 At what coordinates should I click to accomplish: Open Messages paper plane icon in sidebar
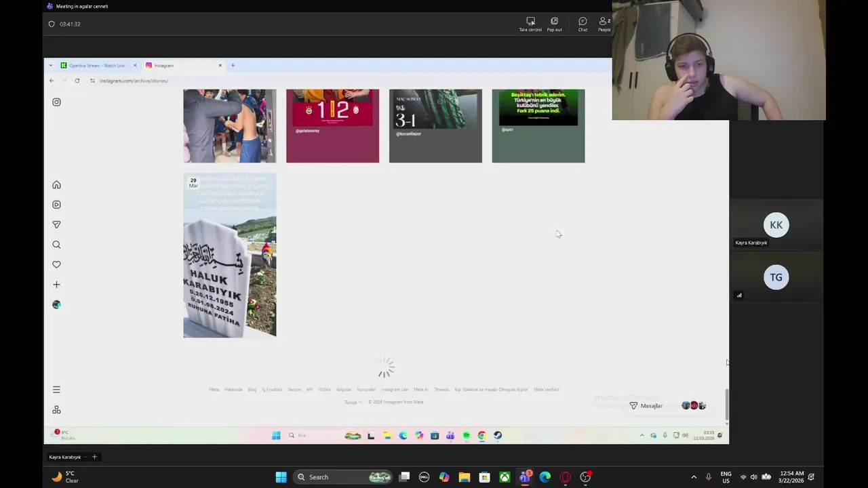pyautogui.click(x=56, y=224)
